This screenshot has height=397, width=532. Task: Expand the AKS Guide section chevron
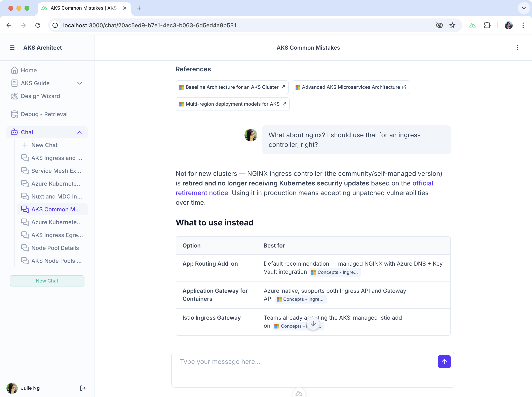pos(80,83)
